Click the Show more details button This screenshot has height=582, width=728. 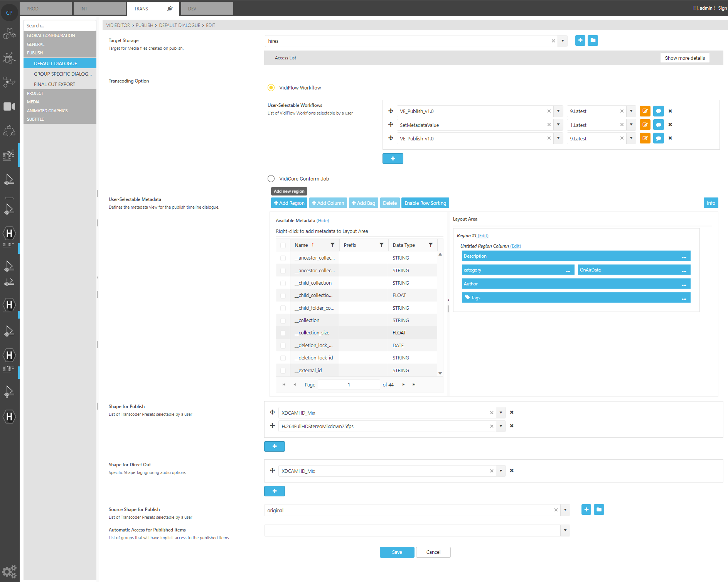pos(685,57)
